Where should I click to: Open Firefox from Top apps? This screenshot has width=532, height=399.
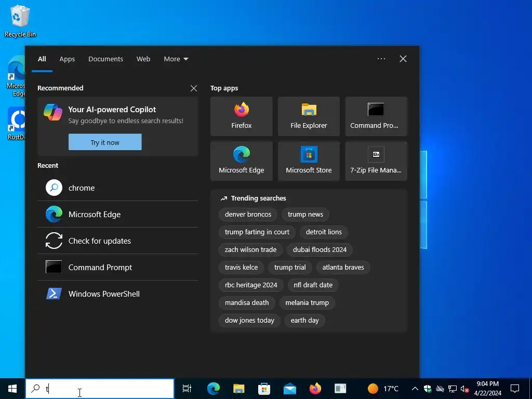point(241,116)
